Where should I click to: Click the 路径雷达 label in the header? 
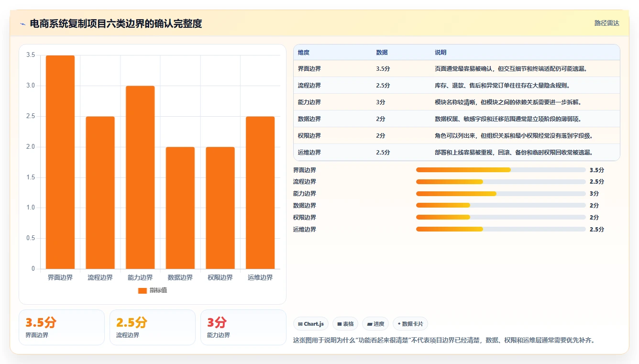tap(606, 23)
